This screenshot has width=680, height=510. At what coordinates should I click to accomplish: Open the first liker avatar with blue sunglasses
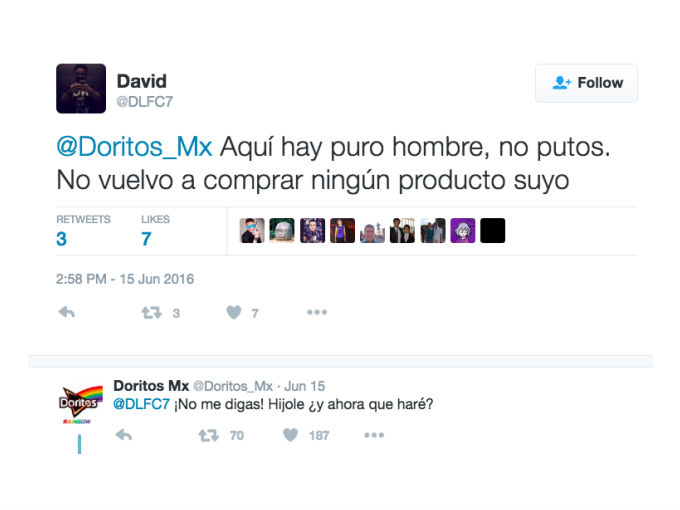coord(252,230)
